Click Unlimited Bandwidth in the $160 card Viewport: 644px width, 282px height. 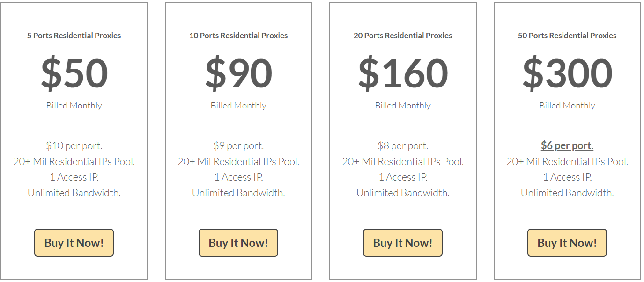click(x=403, y=193)
